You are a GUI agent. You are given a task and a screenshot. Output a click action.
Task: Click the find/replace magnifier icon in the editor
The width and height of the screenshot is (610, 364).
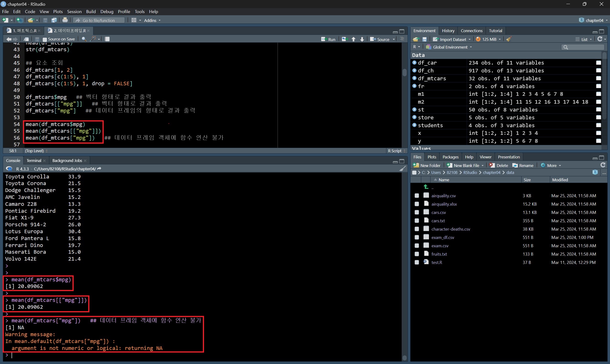[x=84, y=39]
